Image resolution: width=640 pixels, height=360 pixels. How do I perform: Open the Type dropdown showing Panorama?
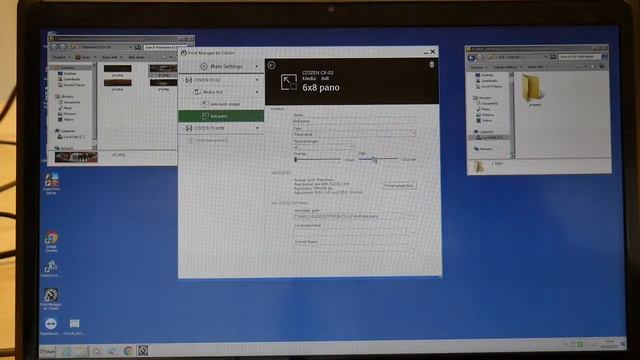354,134
